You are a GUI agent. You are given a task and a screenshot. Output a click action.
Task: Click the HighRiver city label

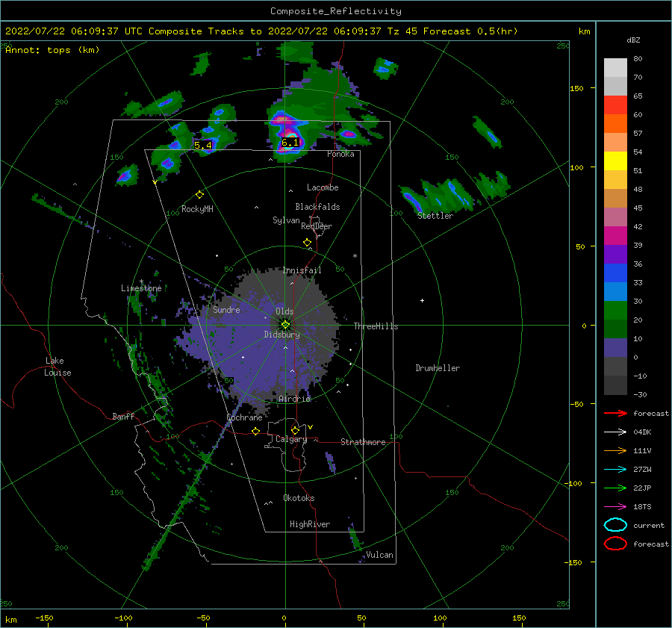point(310,524)
